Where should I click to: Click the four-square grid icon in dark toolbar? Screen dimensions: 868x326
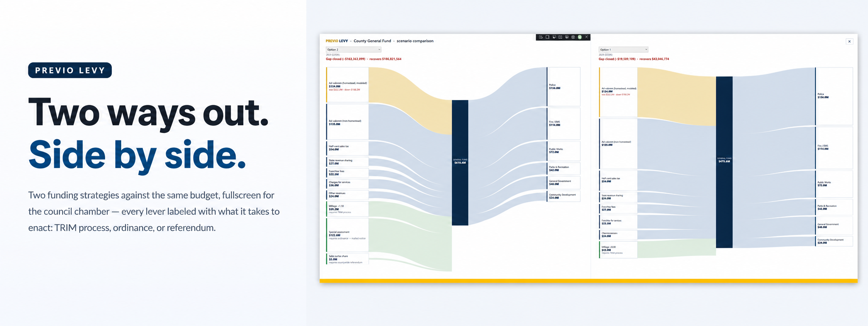point(573,37)
